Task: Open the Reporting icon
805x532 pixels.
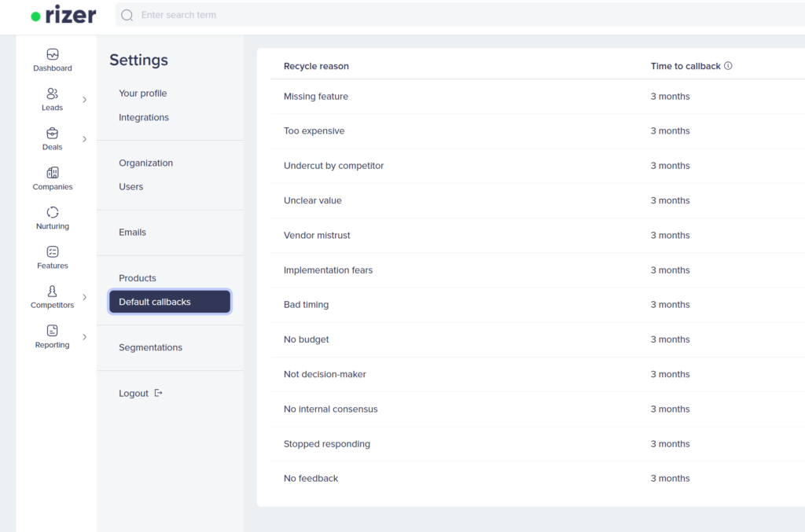Action: [x=53, y=331]
